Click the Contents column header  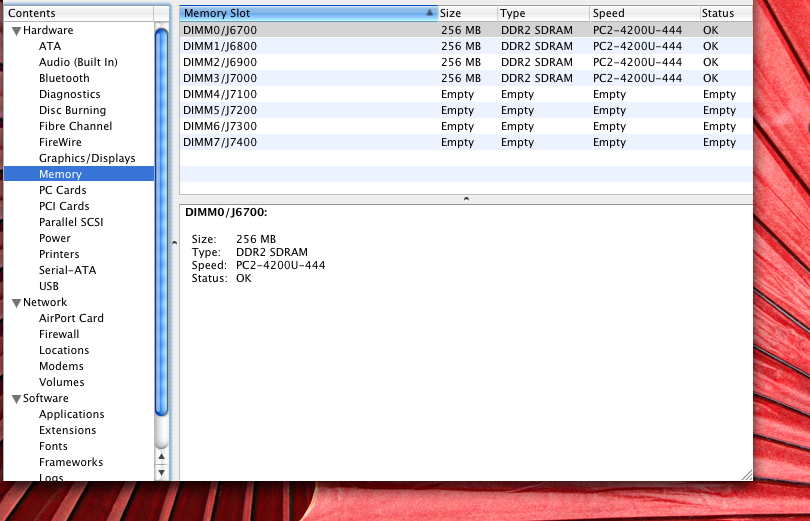79,13
